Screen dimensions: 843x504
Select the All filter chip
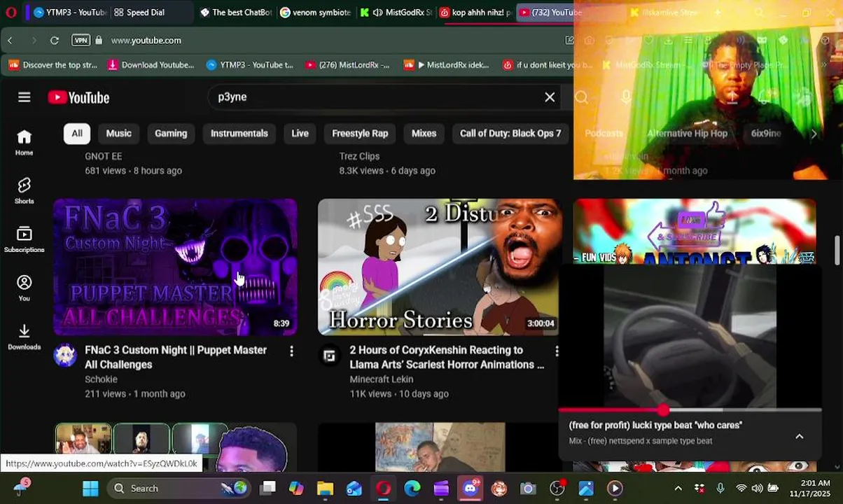click(77, 133)
